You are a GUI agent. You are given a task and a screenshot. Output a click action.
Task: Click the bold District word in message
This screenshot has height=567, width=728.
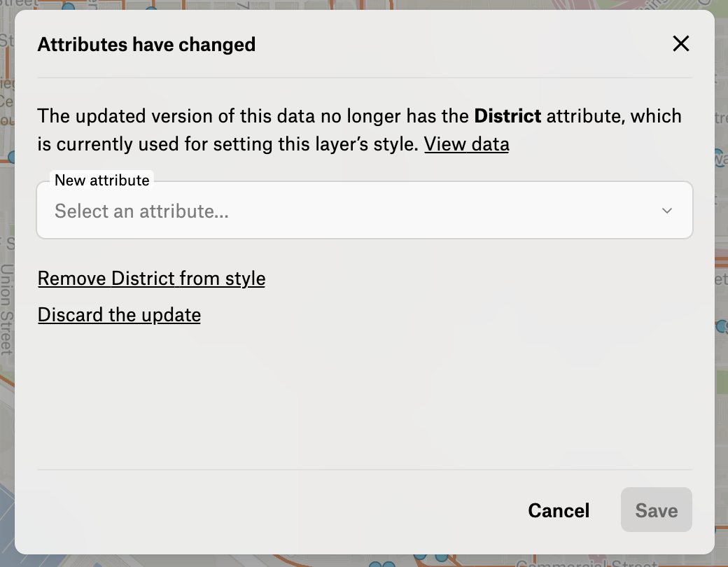coord(507,115)
